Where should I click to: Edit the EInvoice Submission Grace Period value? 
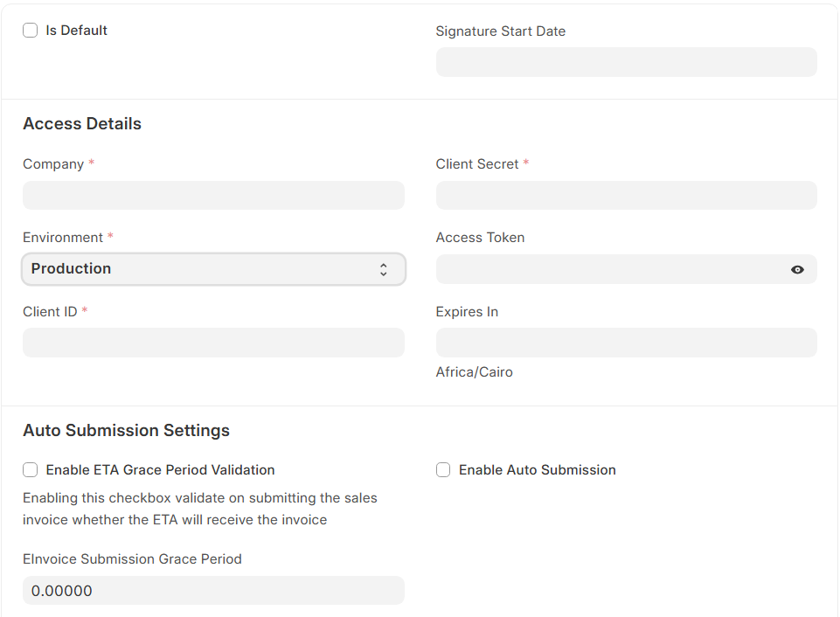coord(213,591)
